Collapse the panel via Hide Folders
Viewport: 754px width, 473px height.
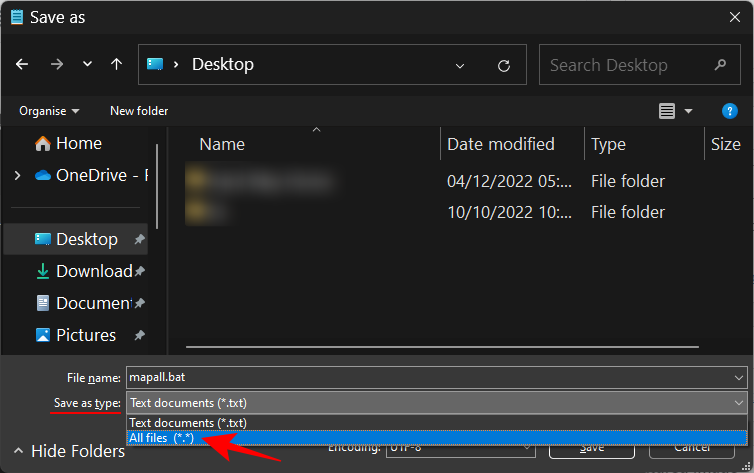(x=70, y=451)
